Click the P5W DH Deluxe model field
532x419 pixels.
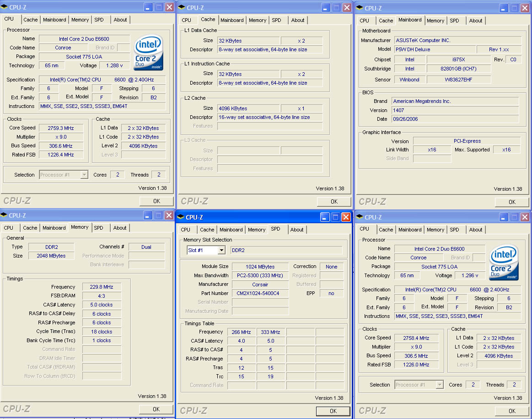[435, 49]
